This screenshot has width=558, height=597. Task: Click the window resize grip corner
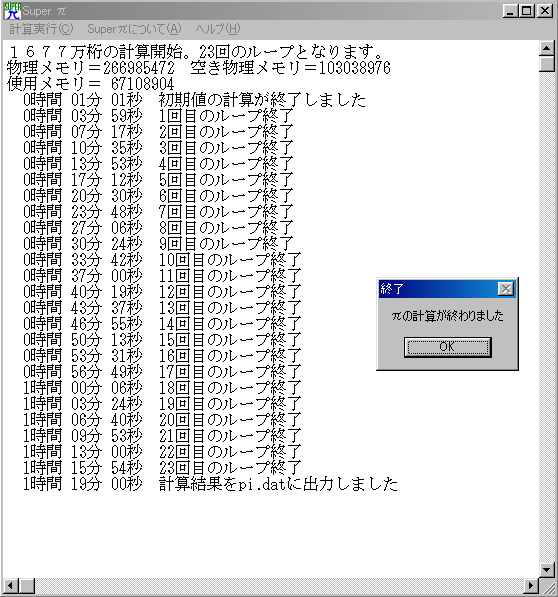(547, 586)
